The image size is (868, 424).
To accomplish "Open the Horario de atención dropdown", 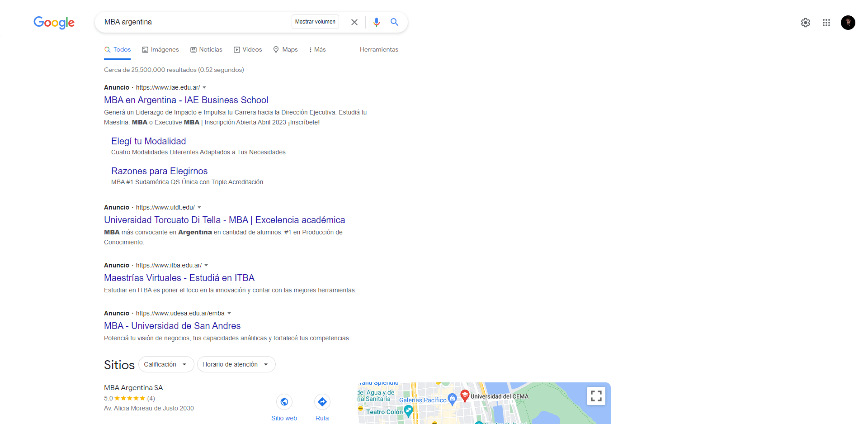I will [236, 364].
